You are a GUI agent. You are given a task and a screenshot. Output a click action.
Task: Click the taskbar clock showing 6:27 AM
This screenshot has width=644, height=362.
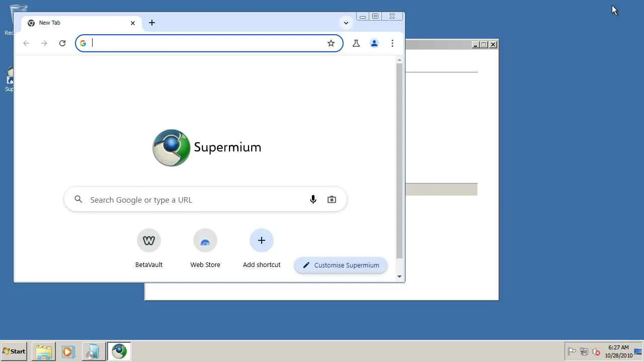618,351
